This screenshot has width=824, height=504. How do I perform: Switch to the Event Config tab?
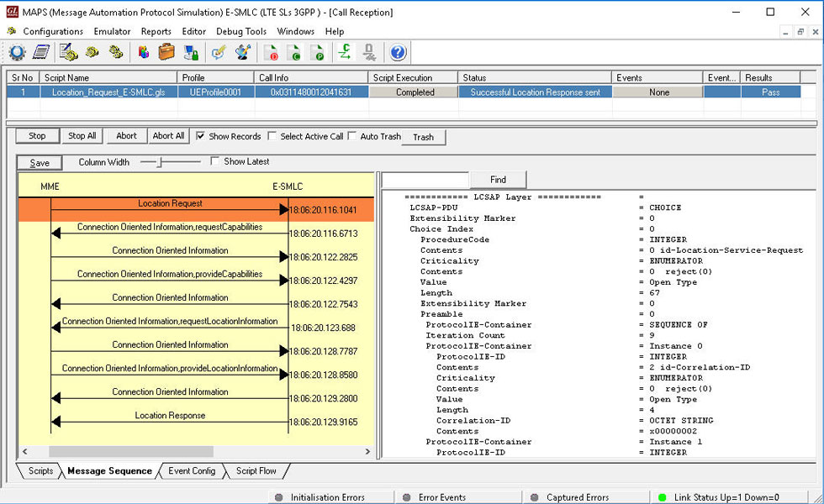192,471
